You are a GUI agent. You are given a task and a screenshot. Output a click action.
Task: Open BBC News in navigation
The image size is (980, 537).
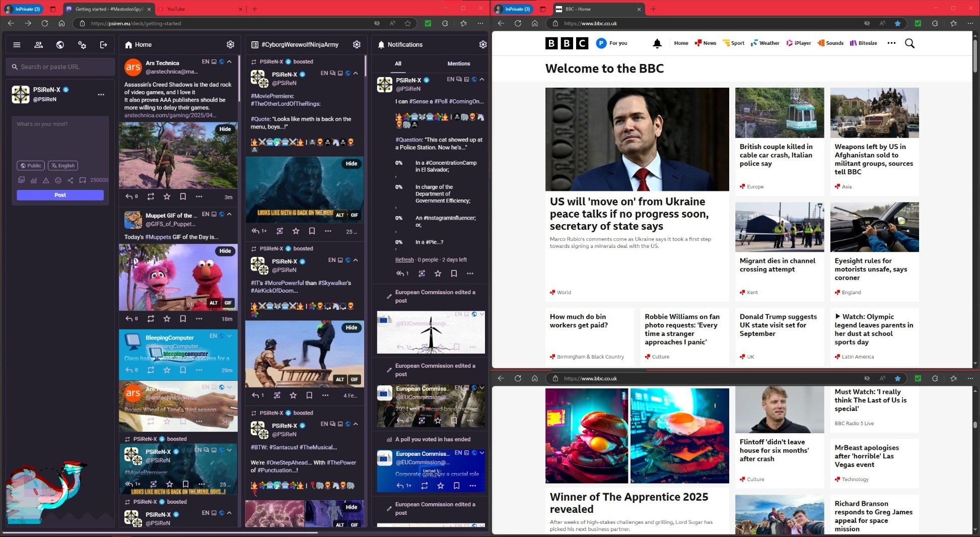coord(706,43)
